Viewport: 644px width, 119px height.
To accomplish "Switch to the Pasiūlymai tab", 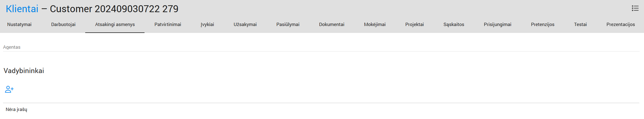I will coord(288,24).
